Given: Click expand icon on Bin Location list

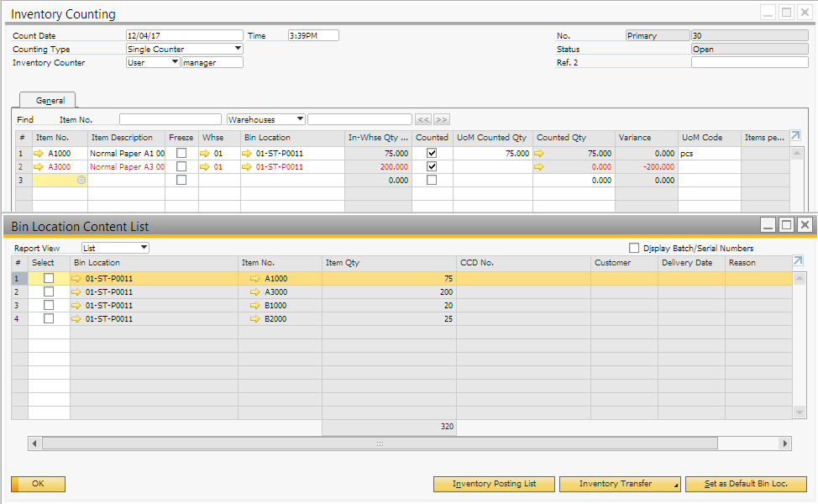Looking at the screenshot, I should 797,261.
